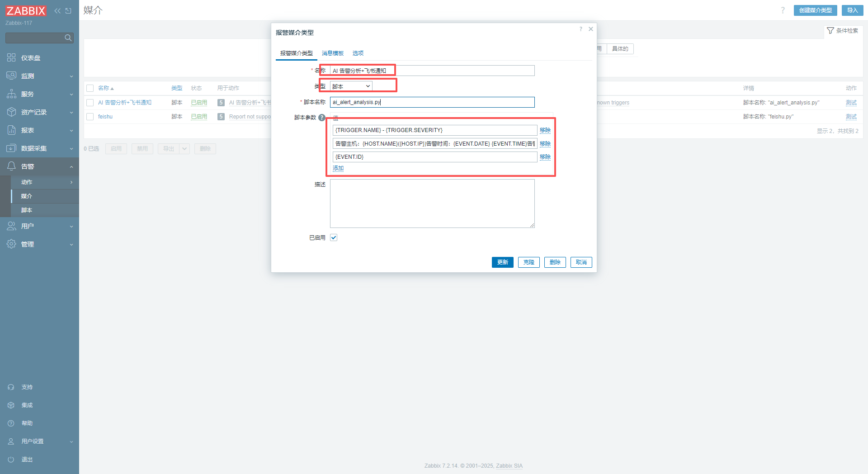Click the dialog help question mark
The width and height of the screenshot is (868, 474).
[x=580, y=29]
